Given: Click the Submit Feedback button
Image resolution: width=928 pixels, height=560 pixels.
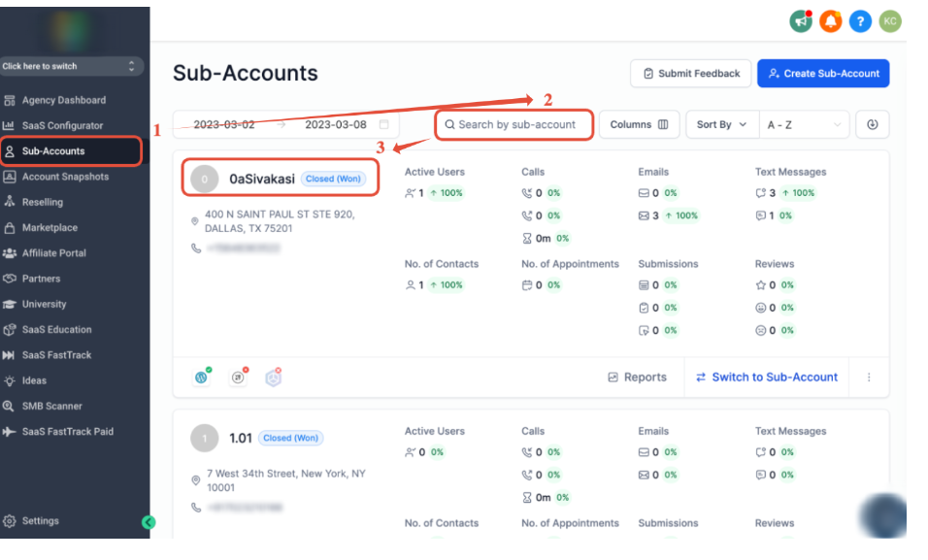Looking at the screenshot, I should (x=690, y=74).
